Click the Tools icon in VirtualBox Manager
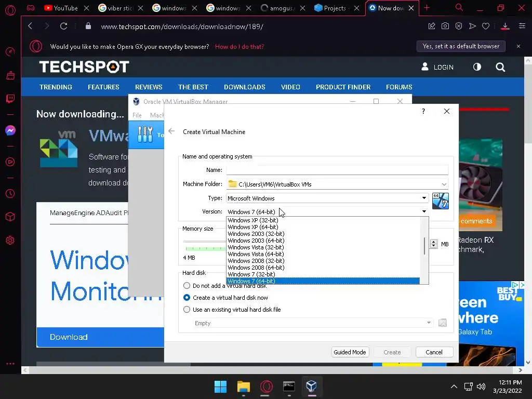 [145, 135]
